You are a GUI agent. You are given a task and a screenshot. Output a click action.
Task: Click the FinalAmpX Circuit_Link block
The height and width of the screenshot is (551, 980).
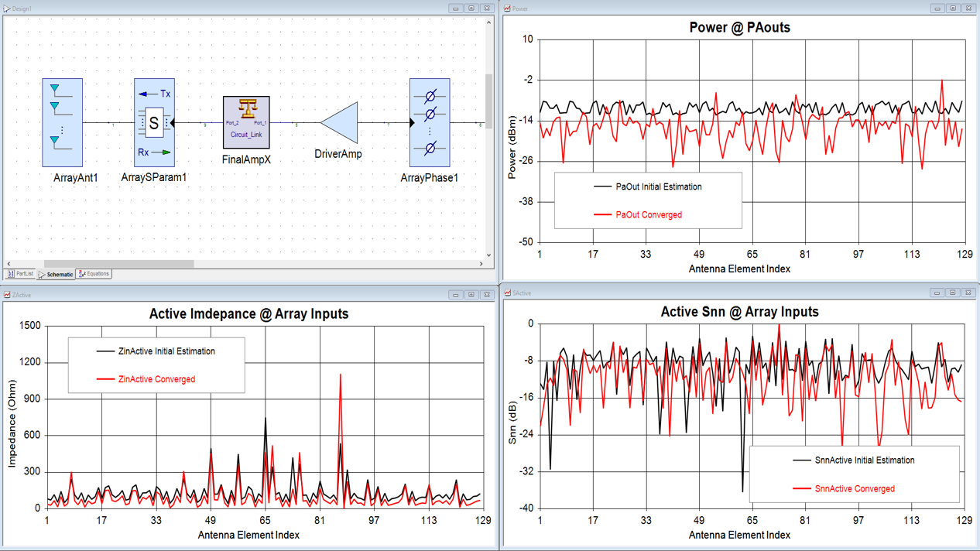pyautogui.click(x=246, y=122)
